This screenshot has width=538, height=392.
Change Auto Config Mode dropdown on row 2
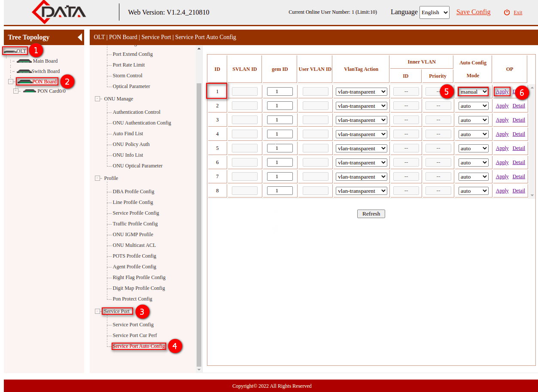(x=473, y=105)
